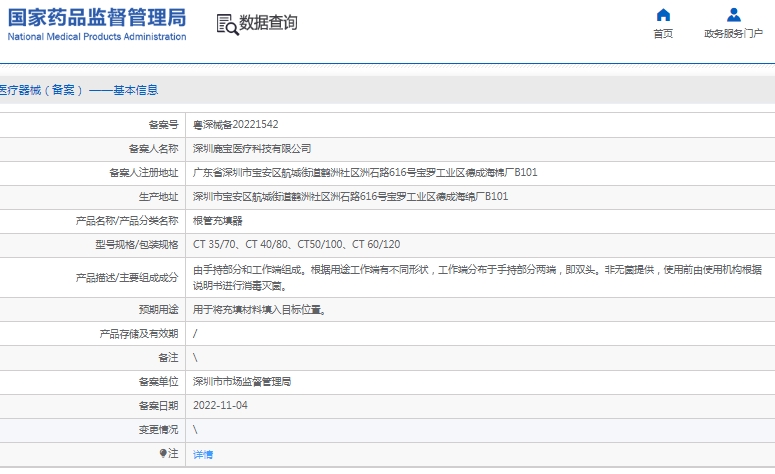Click the 产品描述/主要组成成分 label

coord(127,277)
